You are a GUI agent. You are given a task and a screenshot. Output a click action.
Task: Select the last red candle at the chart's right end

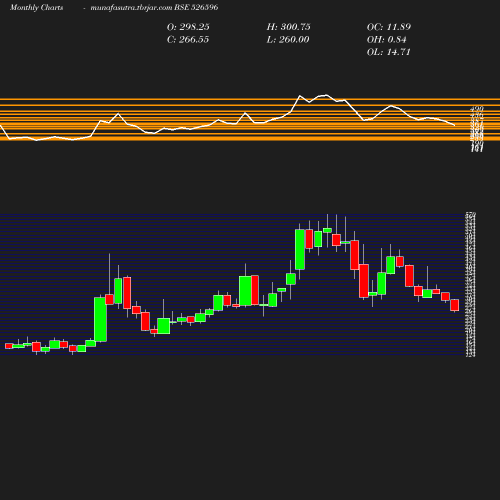click(455, 305)
